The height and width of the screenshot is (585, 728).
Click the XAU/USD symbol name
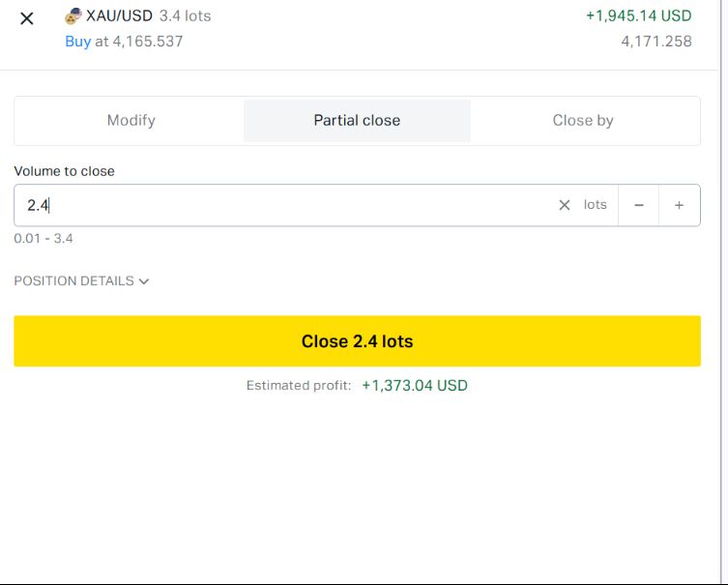coord(119,15)
